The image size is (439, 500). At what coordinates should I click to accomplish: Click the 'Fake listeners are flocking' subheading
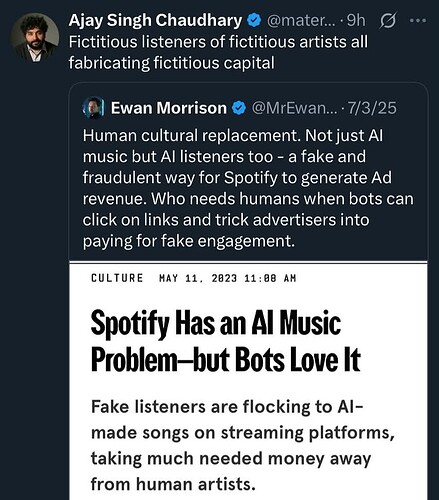pos(243,445)
